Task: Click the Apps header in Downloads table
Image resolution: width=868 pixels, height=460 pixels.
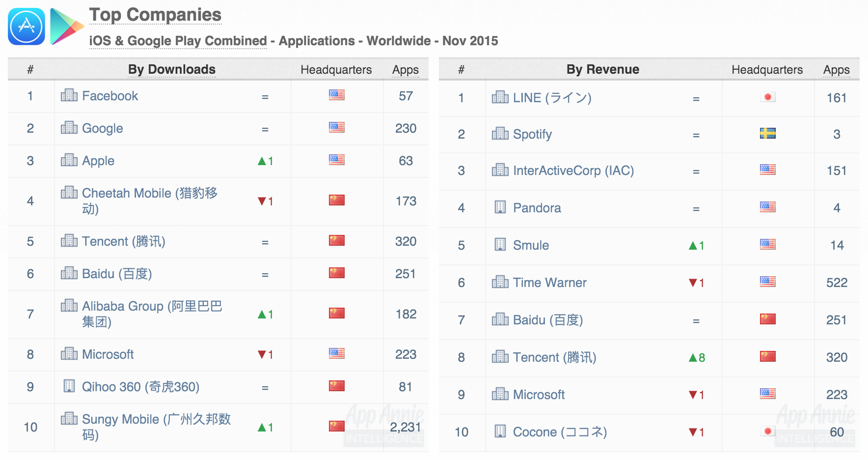Action: point(406,70)
